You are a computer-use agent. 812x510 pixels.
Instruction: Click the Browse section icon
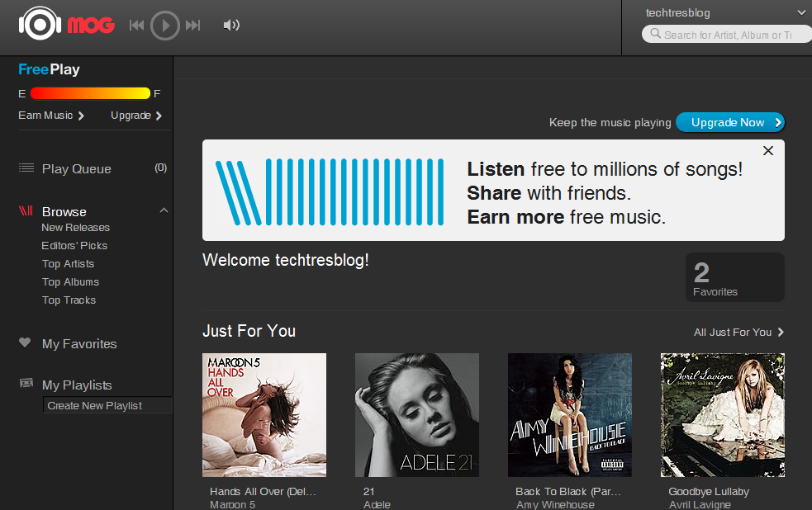[26, 210]
